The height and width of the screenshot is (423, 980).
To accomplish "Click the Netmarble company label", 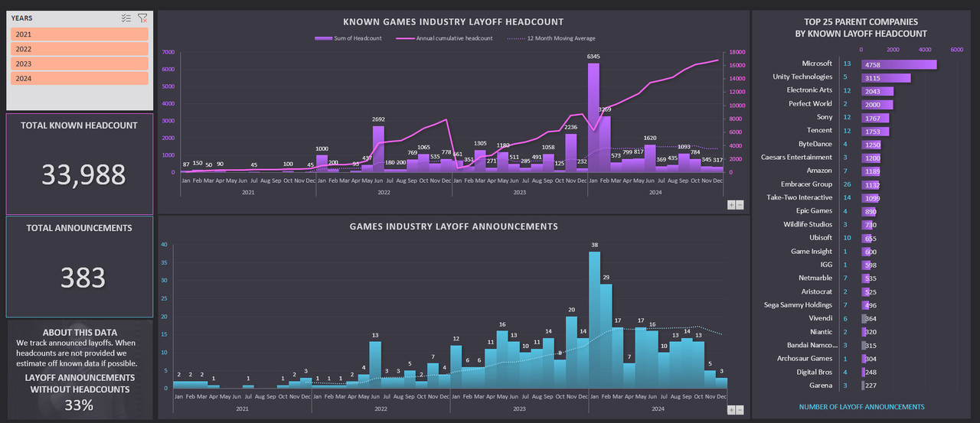I will (815, 278).
